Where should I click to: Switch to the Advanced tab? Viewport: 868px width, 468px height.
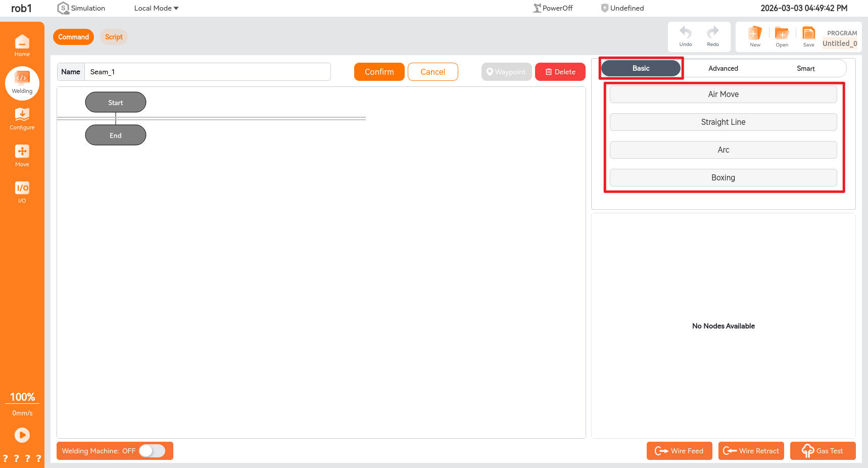click(723, 68)
